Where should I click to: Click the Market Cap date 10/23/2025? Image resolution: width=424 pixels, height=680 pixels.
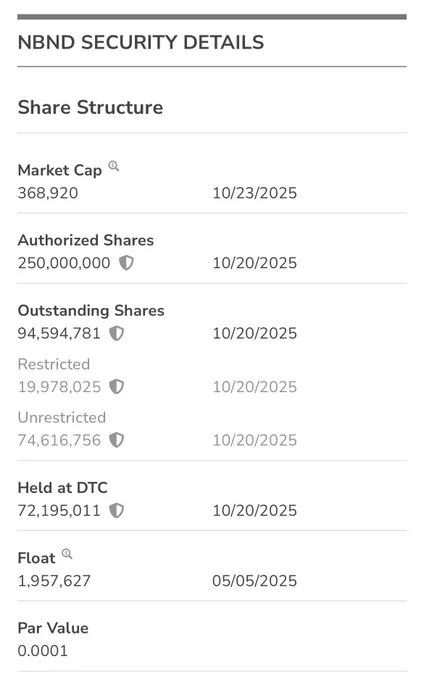point(254,193)
